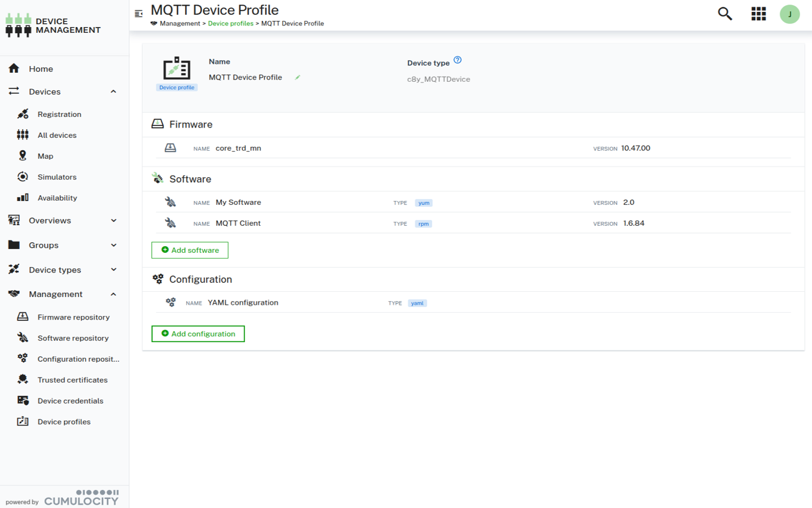Open the Device profiles breadcrumb link
This screenshot has height=508, width=812.
coord(231,23)
